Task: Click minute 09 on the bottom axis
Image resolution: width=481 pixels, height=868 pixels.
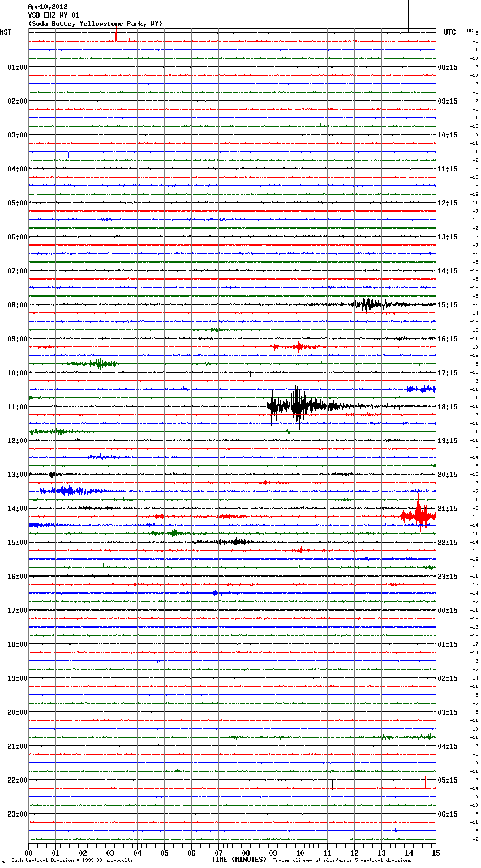Action: [273, 853]
